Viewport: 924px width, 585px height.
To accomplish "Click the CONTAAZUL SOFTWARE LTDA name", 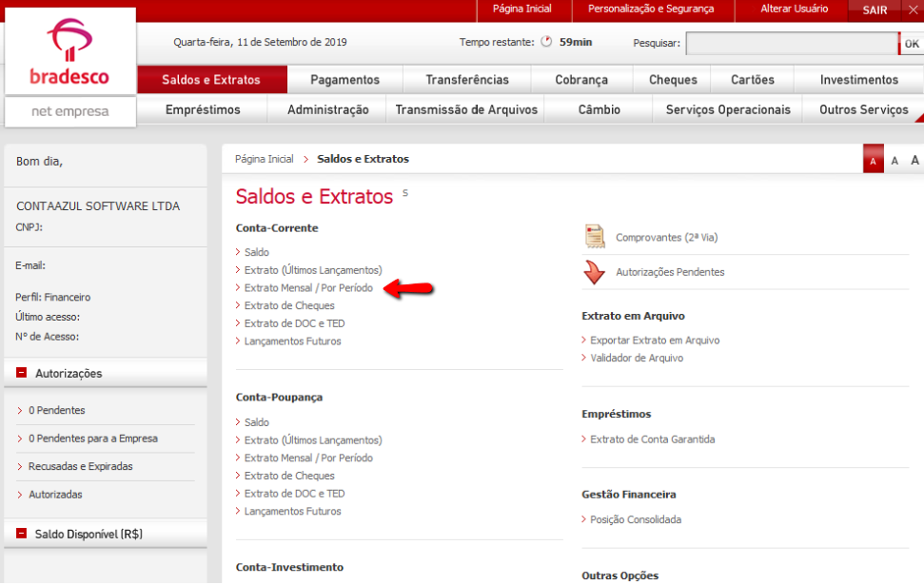I will click(x=98, y=206).
